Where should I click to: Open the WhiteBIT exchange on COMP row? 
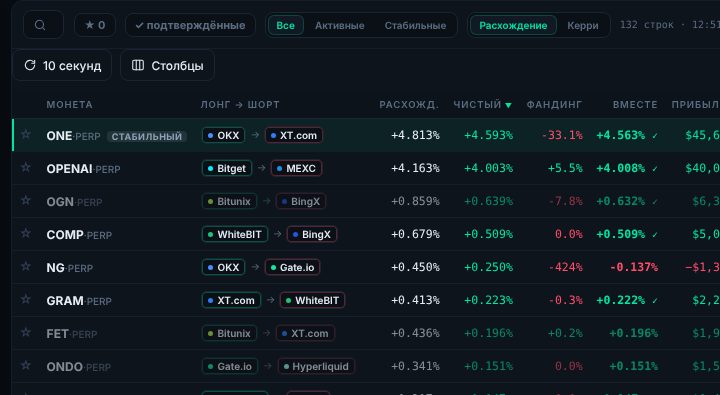[x=235, y=234]
